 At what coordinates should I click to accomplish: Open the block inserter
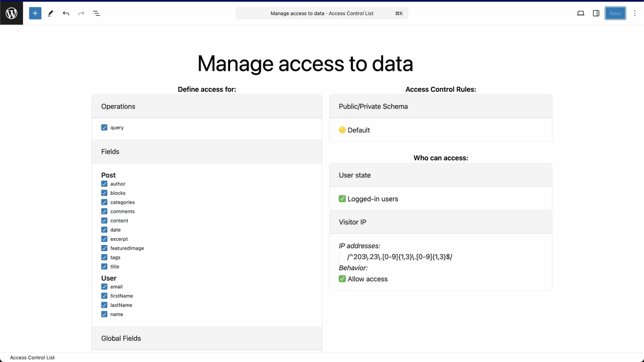[35, 13]
